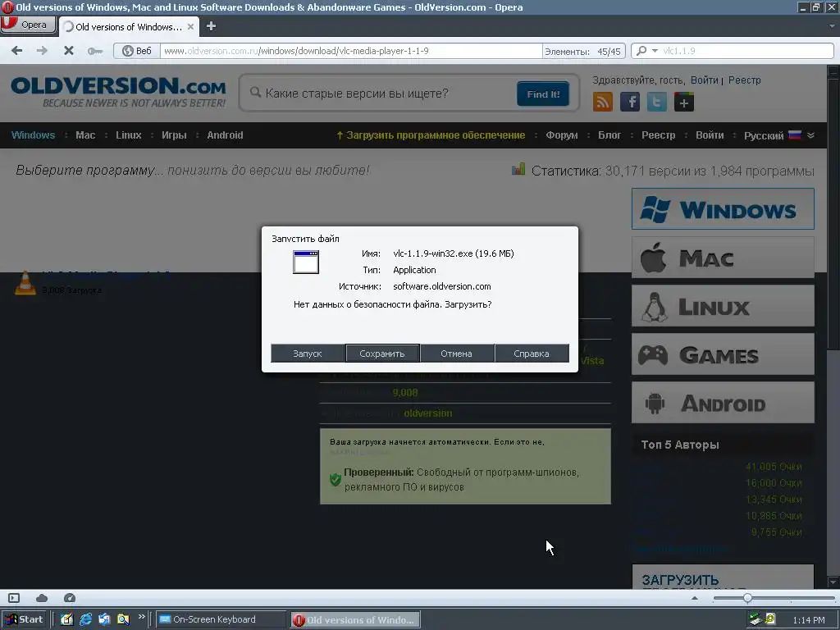
Task: Open the Блог nav item
Action: coord(609,135)
